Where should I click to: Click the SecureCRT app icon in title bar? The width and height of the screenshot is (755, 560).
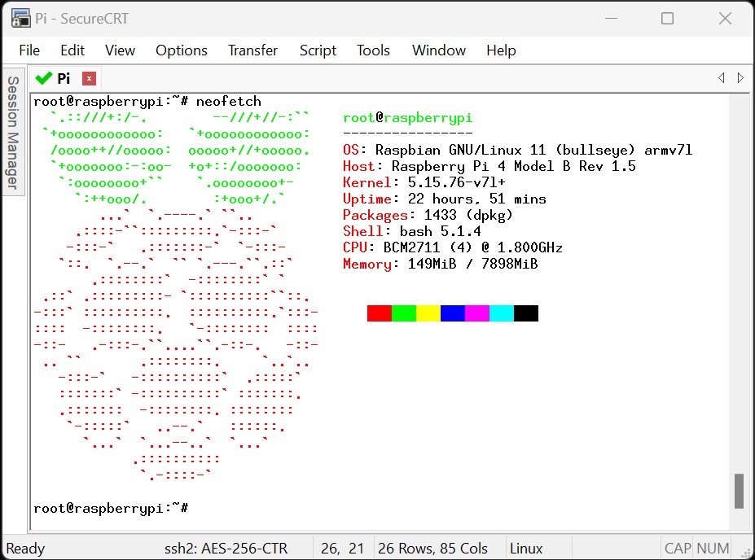[20, 18]
